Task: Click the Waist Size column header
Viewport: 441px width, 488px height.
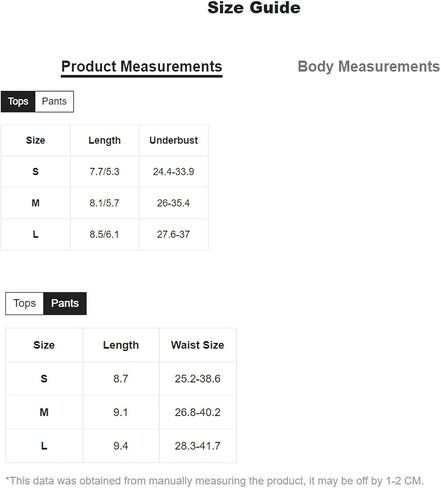Action: [198, 345]
